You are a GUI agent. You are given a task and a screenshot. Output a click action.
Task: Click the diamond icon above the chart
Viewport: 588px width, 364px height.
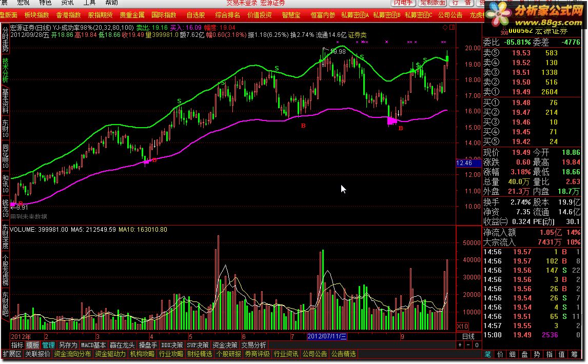445,27
